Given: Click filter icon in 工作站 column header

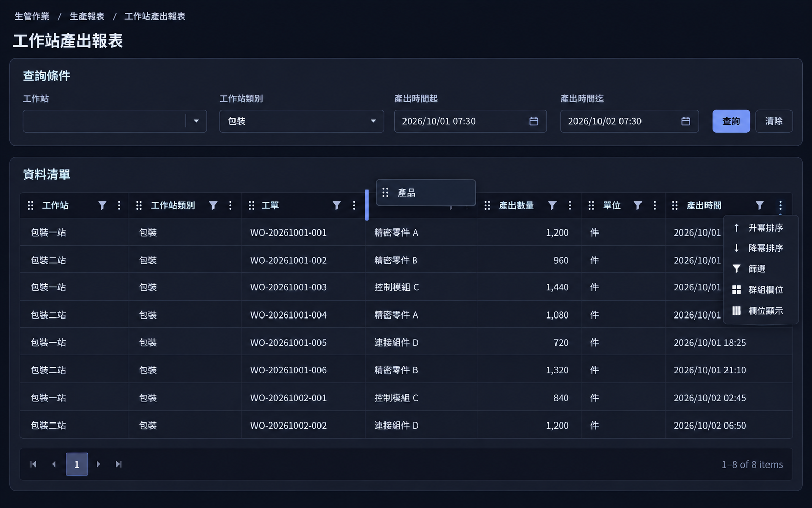Looking at the screenshot, I should [x=102, y=205].
